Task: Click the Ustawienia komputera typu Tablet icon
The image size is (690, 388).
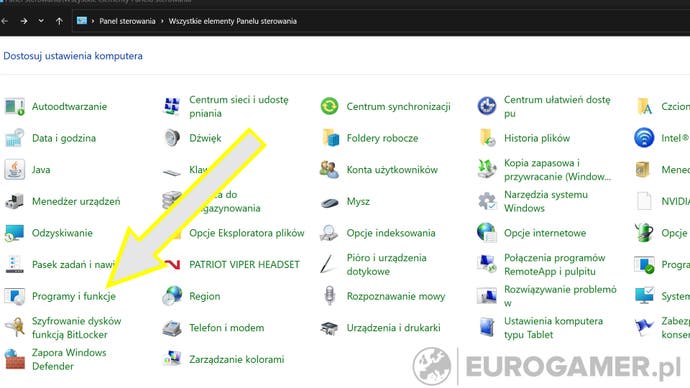Action: click(x=487, y=328)
